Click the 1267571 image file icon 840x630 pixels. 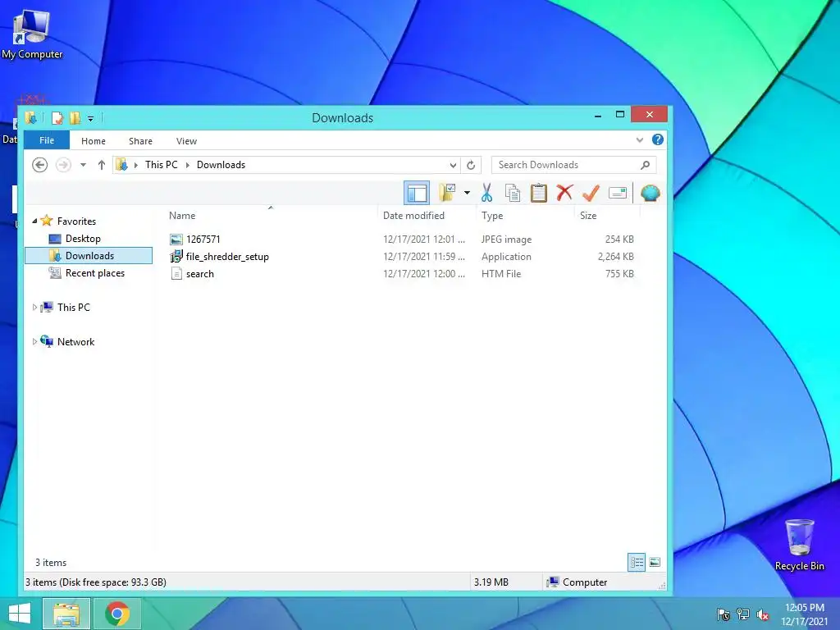point(176,240)
